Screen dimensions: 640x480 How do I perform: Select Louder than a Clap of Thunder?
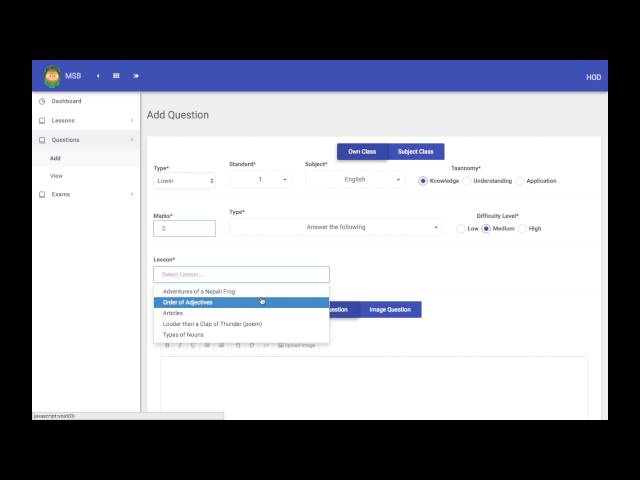241,324
